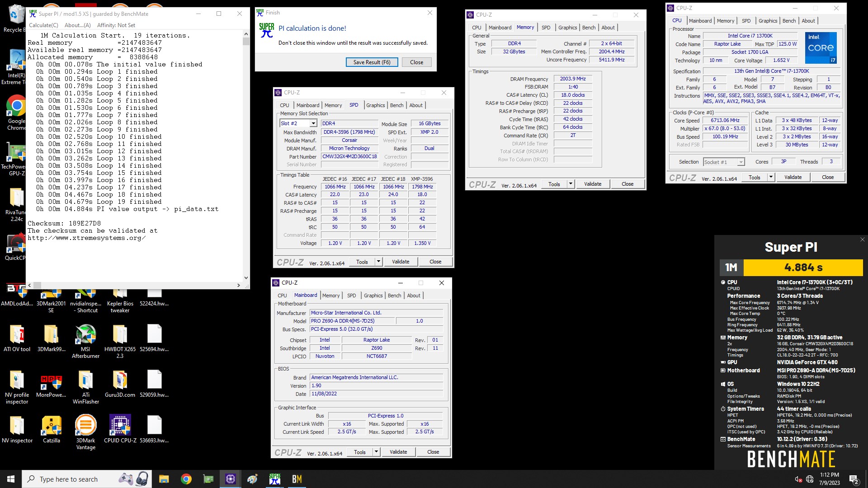Click the part number CMW32GX4M2D3600C18
This screenshot has width=868, height=488.
(x=349, y=156)
